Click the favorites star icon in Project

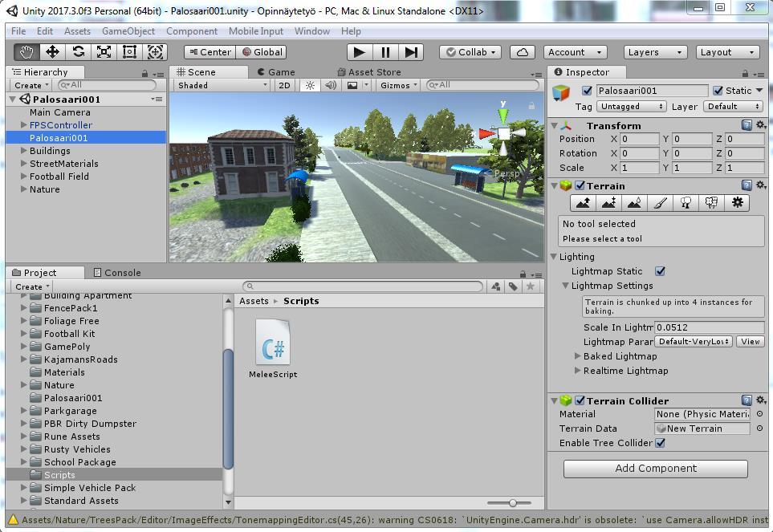pyautogui.click(x=531, y=286)
